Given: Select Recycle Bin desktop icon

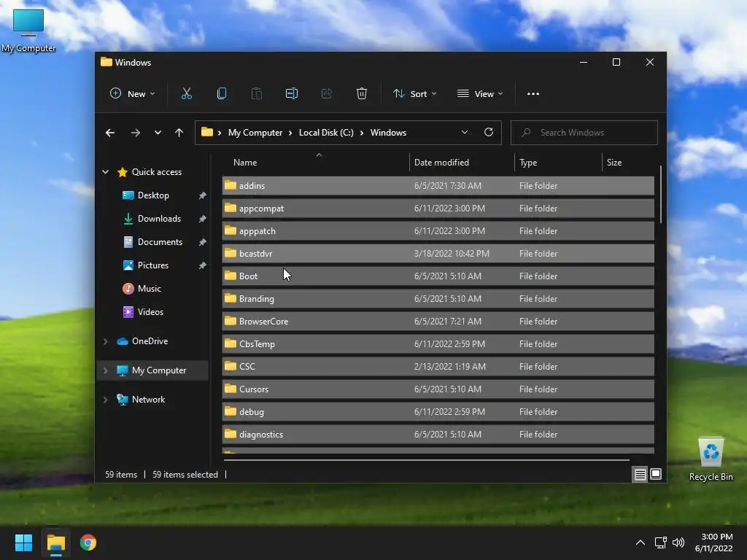Looking at the screenshot, I should click(x=711, y=459).
